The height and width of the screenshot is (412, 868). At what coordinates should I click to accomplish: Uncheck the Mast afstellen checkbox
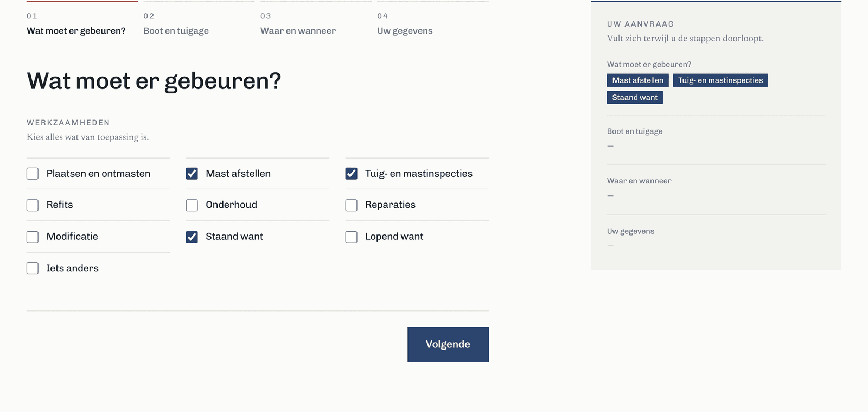point(192,174)
